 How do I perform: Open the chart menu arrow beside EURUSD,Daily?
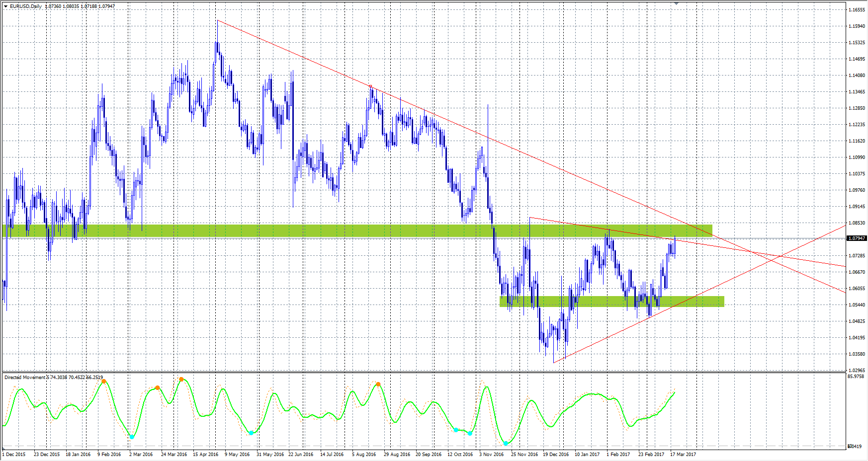pyautogui.click(x=5, y=6)
